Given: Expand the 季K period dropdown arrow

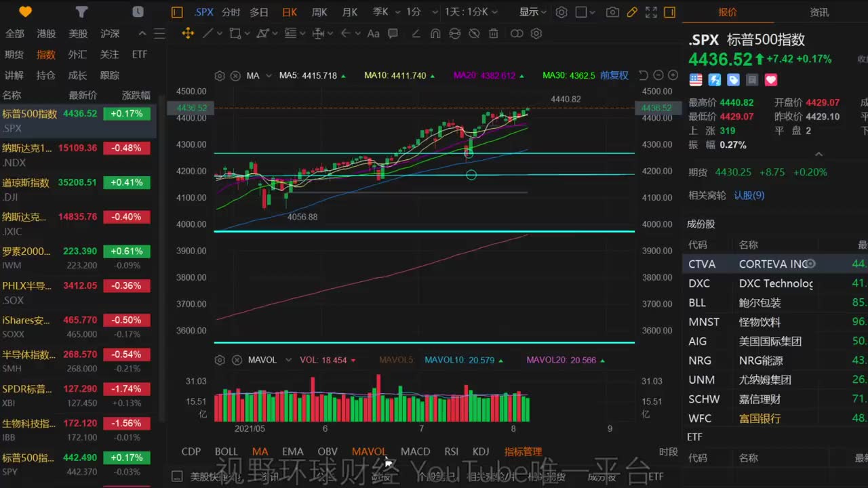Looking at the screenshot, I should click(397, 12).
